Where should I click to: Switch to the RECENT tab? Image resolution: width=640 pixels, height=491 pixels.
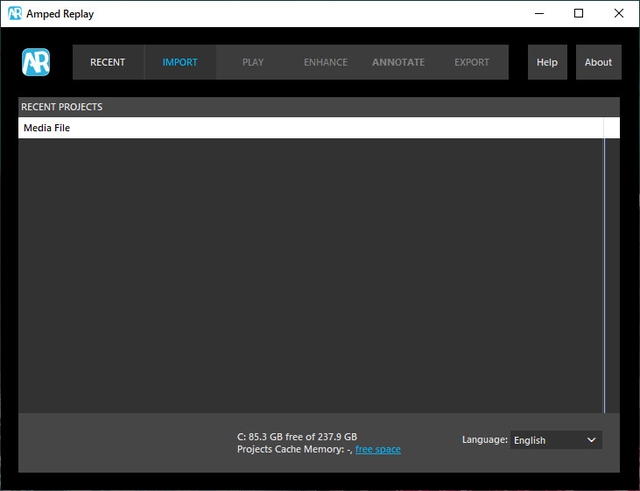[108, 62]
